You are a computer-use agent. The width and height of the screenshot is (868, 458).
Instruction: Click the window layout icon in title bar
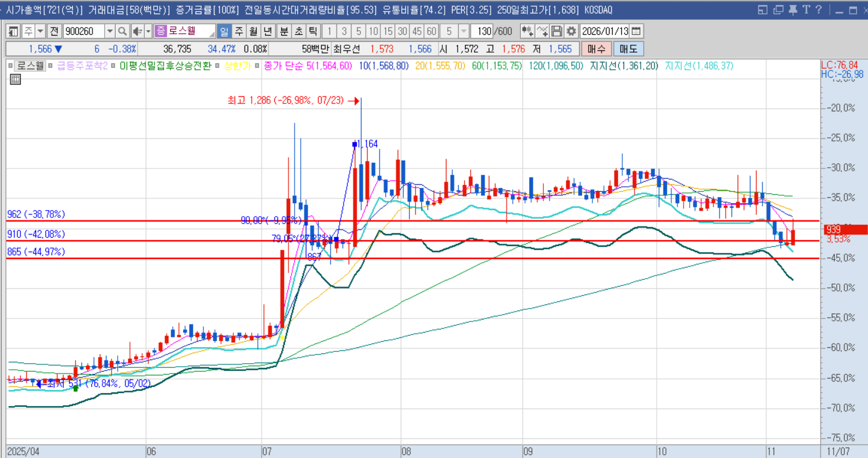(x=763, y=10)
